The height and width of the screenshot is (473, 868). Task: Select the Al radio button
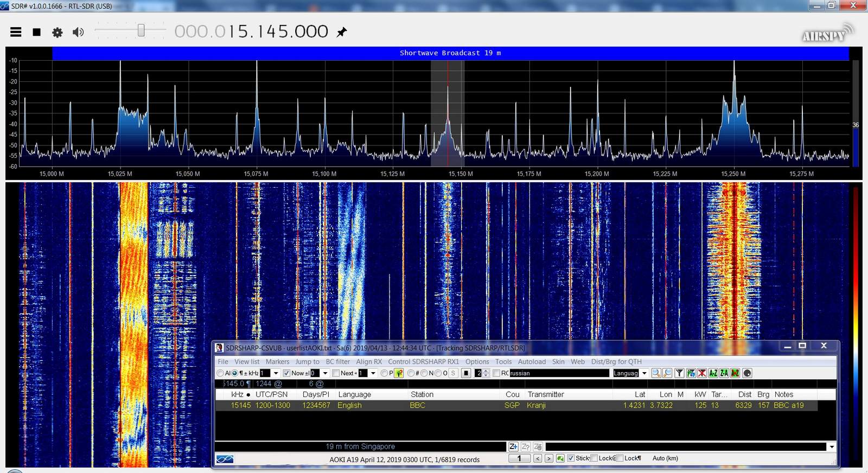point(220,373)
